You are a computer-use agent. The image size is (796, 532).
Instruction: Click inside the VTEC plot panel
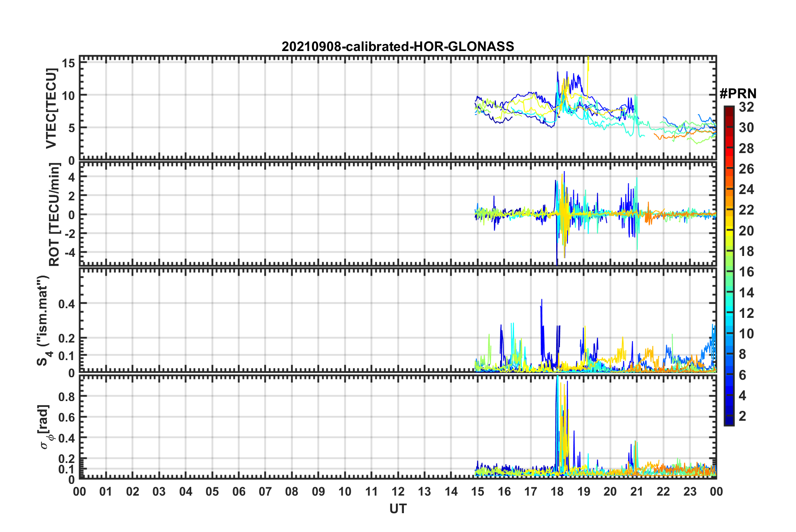(x=398, y=108)
